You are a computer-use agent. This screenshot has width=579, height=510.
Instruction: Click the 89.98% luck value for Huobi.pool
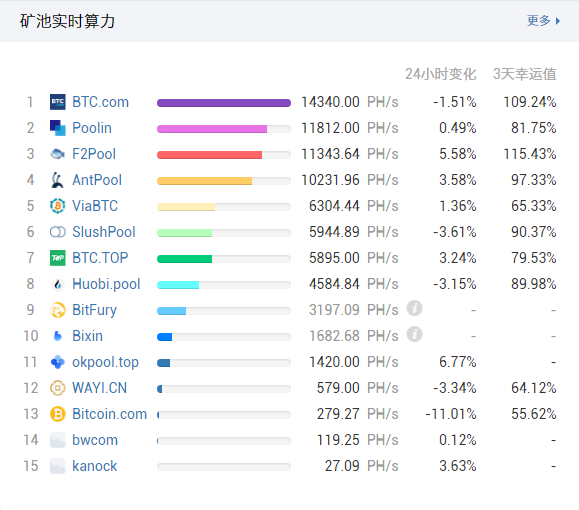[x=534, y=284]
